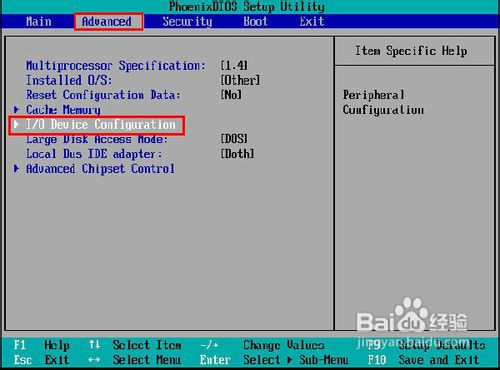Viewport: 500px width, 370px height.
Task: Open the Boot menu tab
Action: click(x=255, y=22)
